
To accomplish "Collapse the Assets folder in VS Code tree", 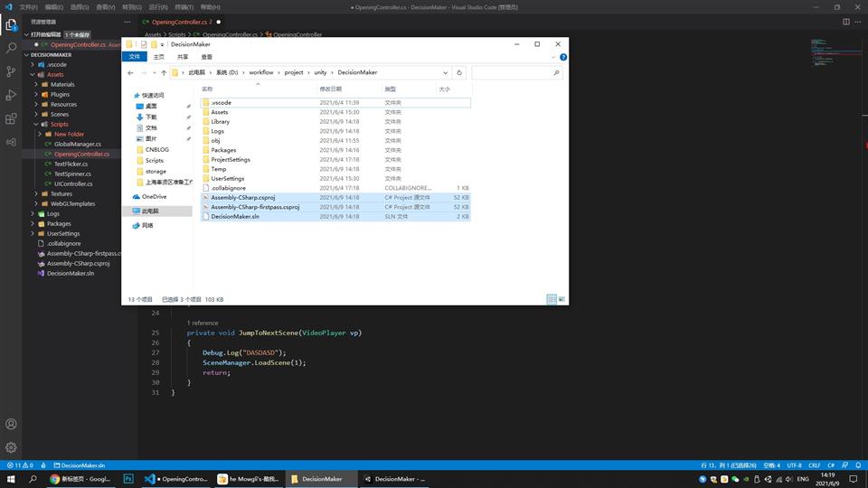I will (33, 75).
